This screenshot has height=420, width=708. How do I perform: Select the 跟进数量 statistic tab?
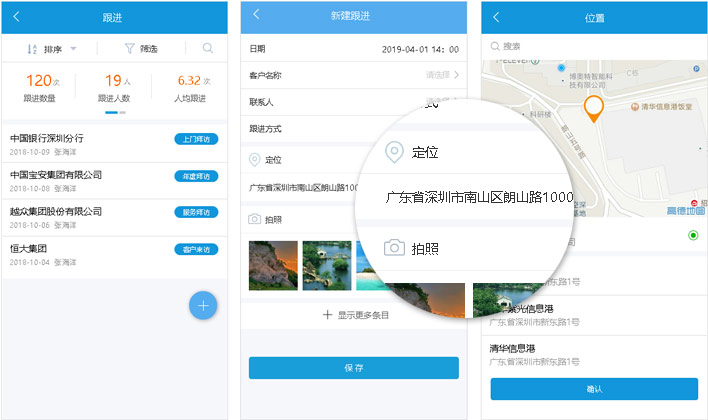pyautogui.click(x=39, y=88)
